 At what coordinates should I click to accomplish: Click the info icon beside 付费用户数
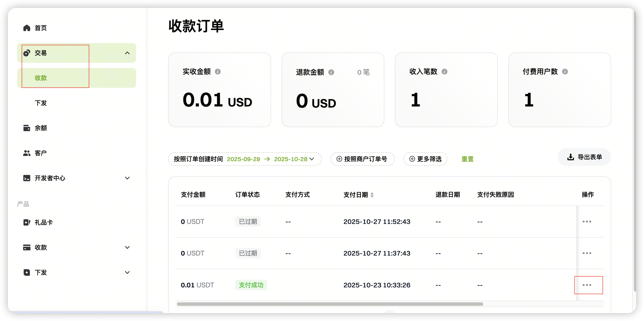coord(565,72)
